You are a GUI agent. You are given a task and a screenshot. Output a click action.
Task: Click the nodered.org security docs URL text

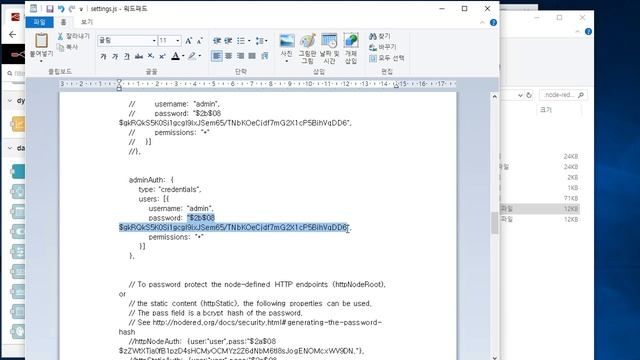coord(267,322)
